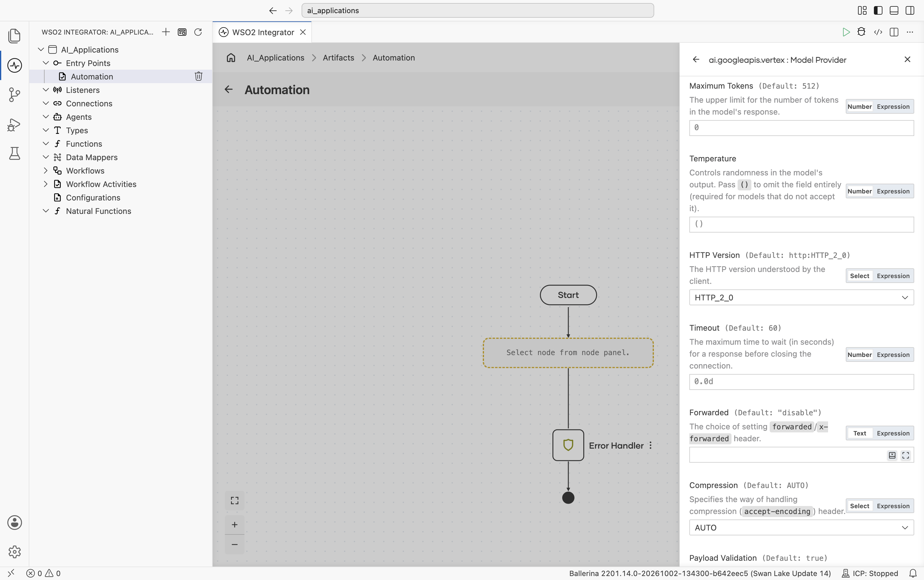The height and width of the screenshot is (580, 924).
Task: Open the WSO2 Integrator activity bar icon
Action: [x=15, y=65]
